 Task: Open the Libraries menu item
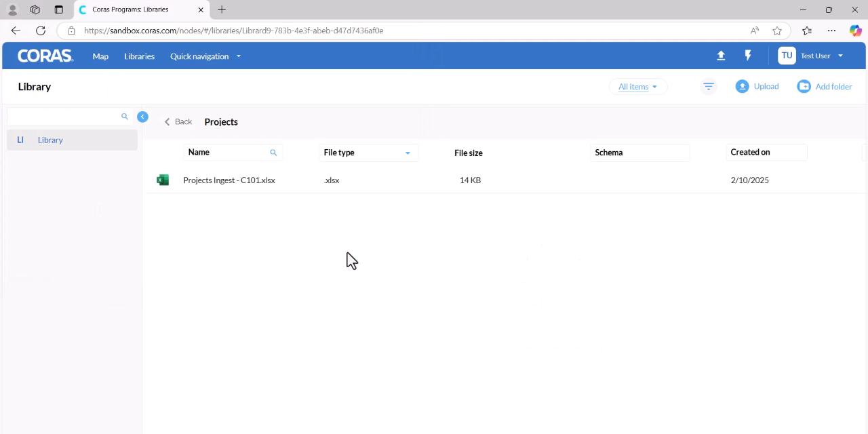coord(139,56)
